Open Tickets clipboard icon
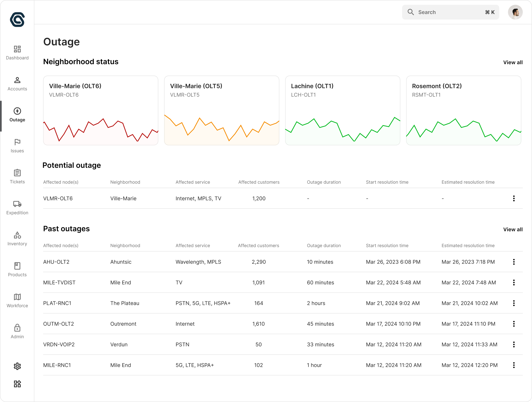The height and width of the screenshot is (402, 532). [17, 173]
